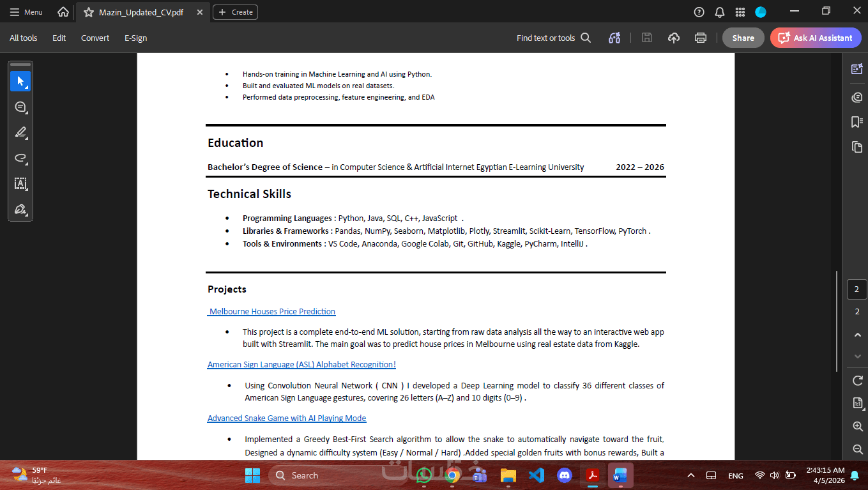Switch to the Mazin_Updated_CV.pdf tab
Image resolution: width=868 pixels, height=490 pixels.
(x=141, y=12)
